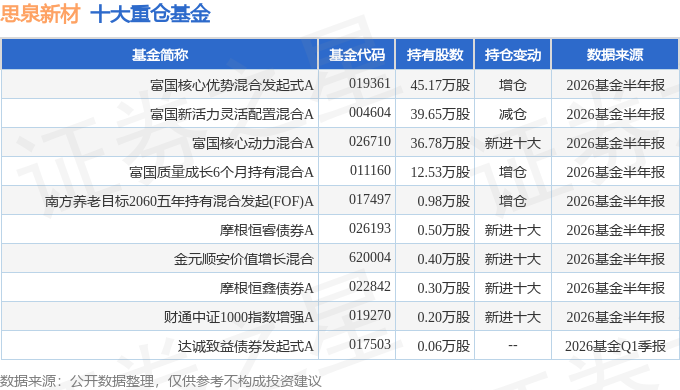Click the 思泉新材 title text
Image resolution: width=680 pixels, height=390 pixels.
(x=40, y=13)
